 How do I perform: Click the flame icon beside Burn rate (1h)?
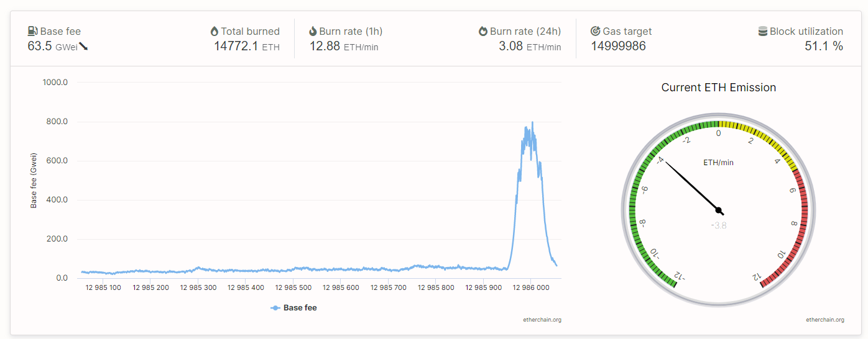click(x=313, y=31)
